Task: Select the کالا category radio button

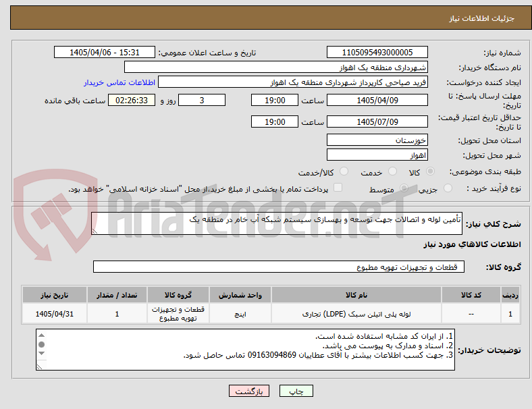Action: point(430,171)
